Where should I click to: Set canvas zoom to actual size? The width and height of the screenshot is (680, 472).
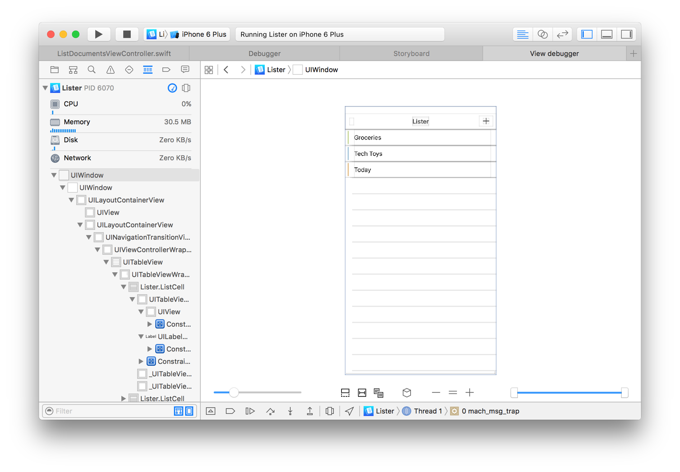click(x=453, y=393)
